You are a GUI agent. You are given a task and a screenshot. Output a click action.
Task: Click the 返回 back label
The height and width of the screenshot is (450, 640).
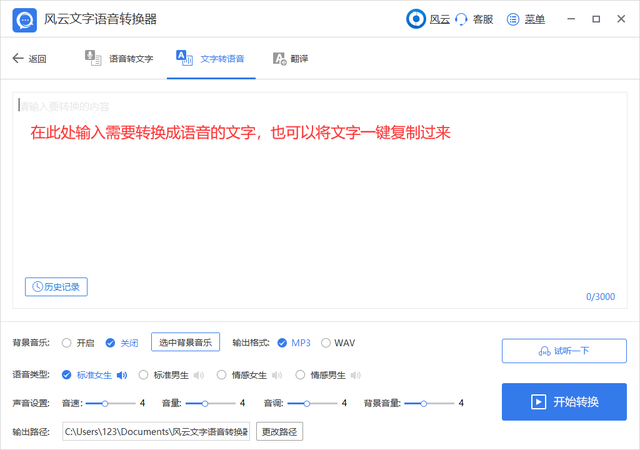tap(37, 59)
